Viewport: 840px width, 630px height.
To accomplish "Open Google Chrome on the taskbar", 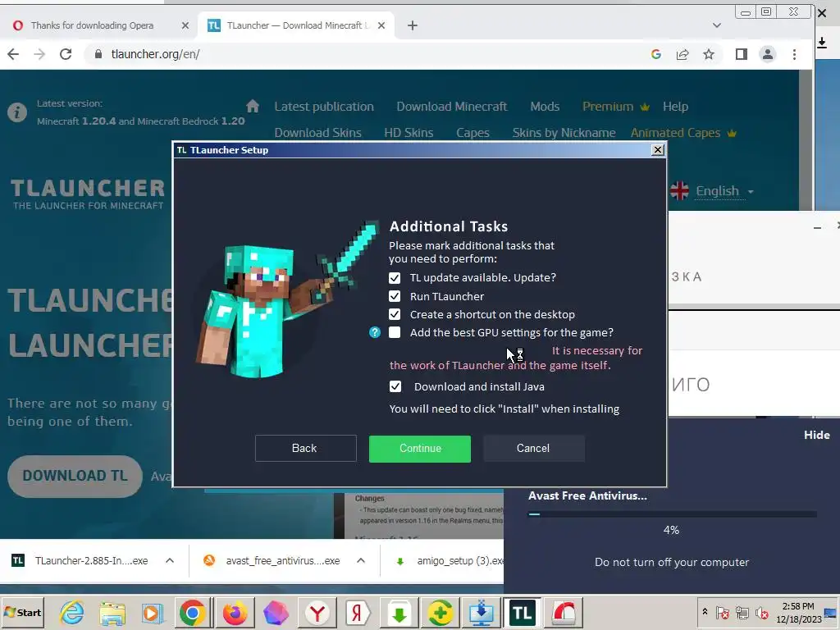I will coord(192,613).
